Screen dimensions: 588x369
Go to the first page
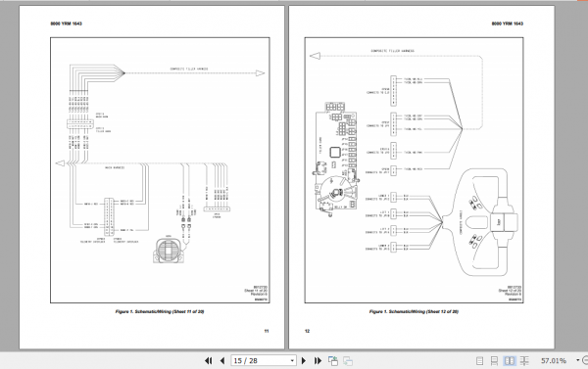pyautogui.click(x=209, y=361)
